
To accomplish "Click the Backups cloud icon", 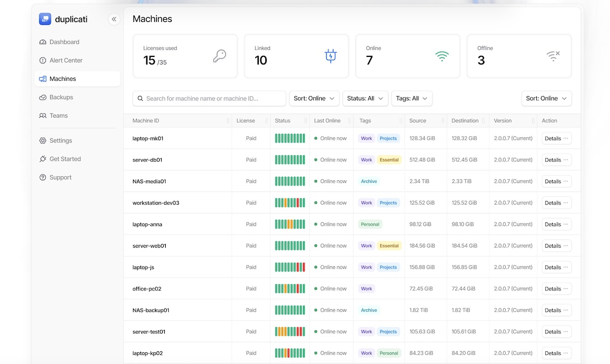I will pyautogui.click(x=43, y=97).
